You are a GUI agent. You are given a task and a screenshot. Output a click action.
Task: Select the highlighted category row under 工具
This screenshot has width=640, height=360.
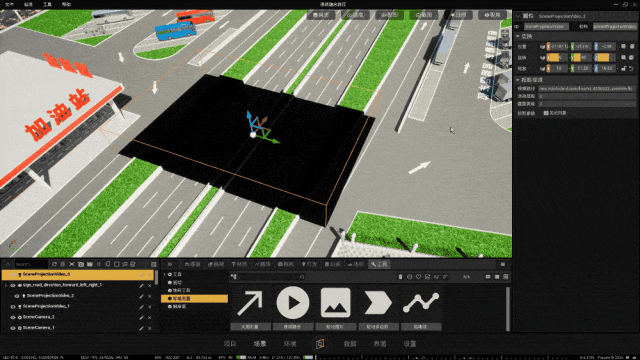[x=194, y=298]
